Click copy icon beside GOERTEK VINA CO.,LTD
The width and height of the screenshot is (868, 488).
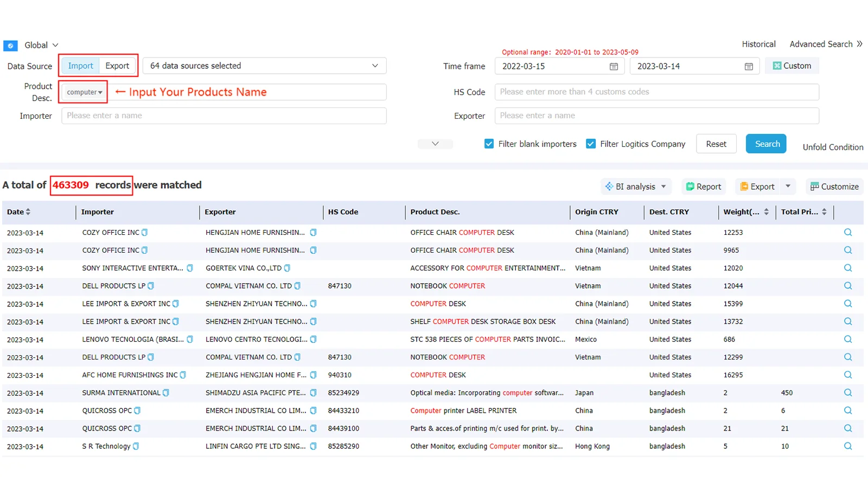(x=287, y=268)
